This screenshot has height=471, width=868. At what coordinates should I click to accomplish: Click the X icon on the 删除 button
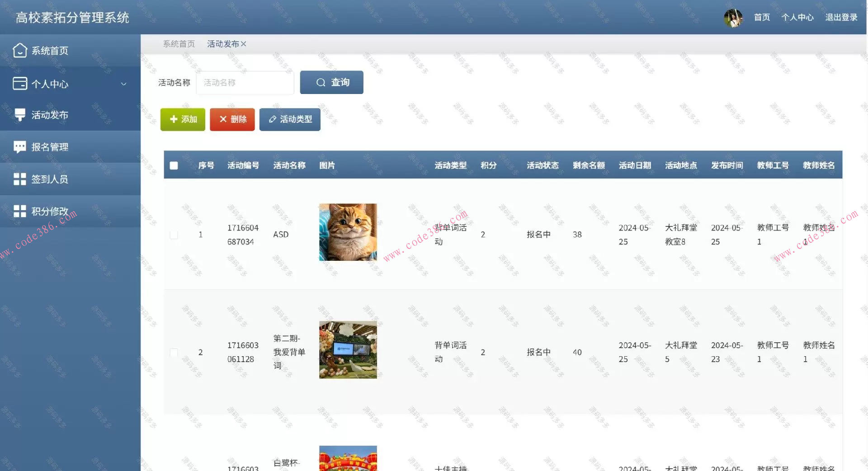click(x=222, y=119)
